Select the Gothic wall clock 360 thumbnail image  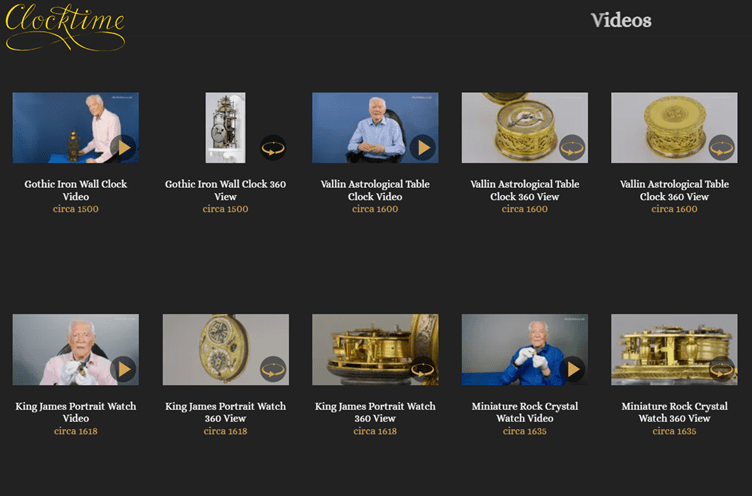pyautogui.click(x=225, y=128)
